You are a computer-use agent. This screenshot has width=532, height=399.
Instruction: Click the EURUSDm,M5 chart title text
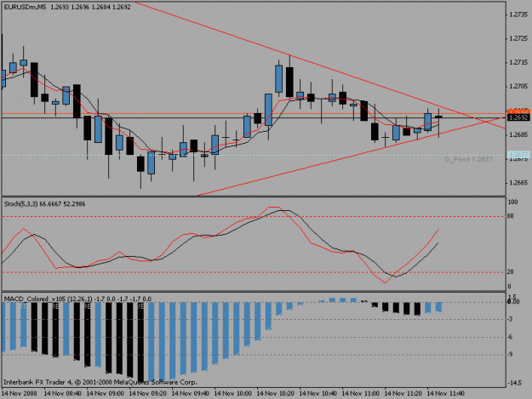[x=25, y=7]
